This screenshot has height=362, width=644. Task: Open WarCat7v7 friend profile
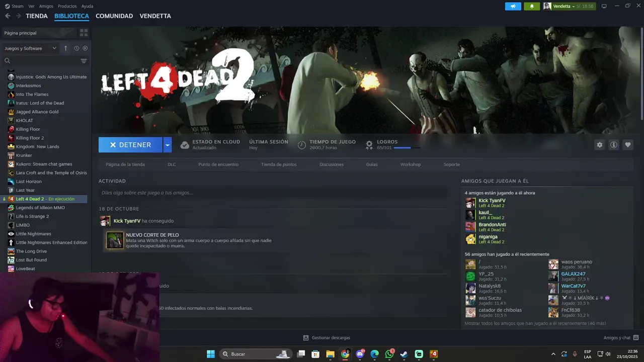[573, 288]
